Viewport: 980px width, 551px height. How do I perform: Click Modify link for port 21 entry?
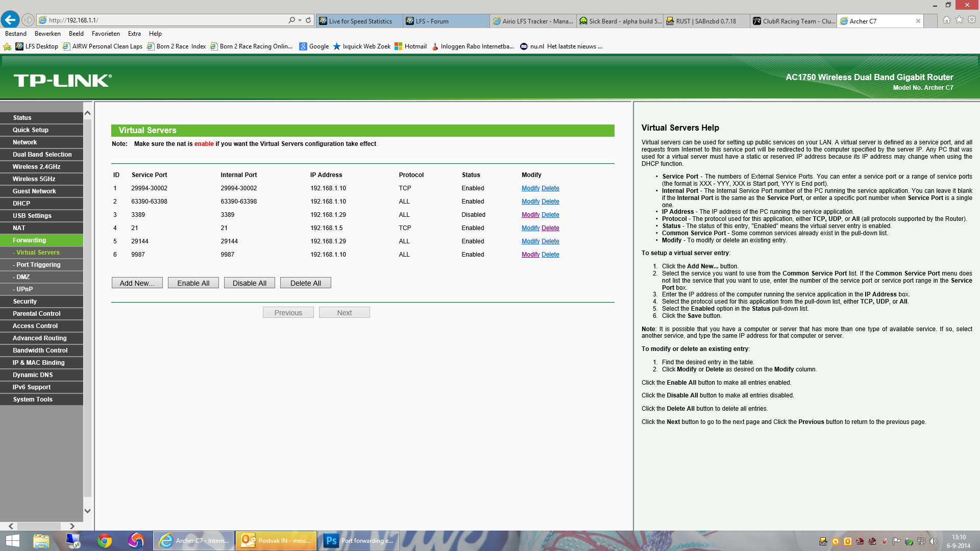click(x=530, y=228)
